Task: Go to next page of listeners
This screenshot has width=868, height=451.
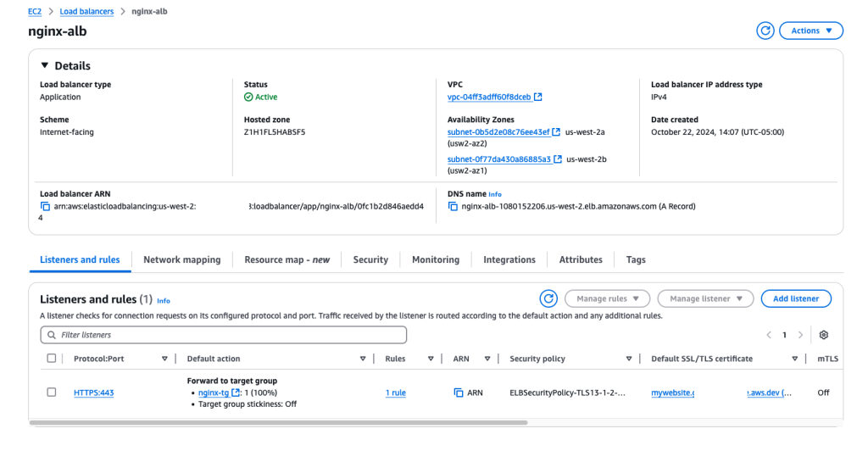Action: click(x=800, y=335)
